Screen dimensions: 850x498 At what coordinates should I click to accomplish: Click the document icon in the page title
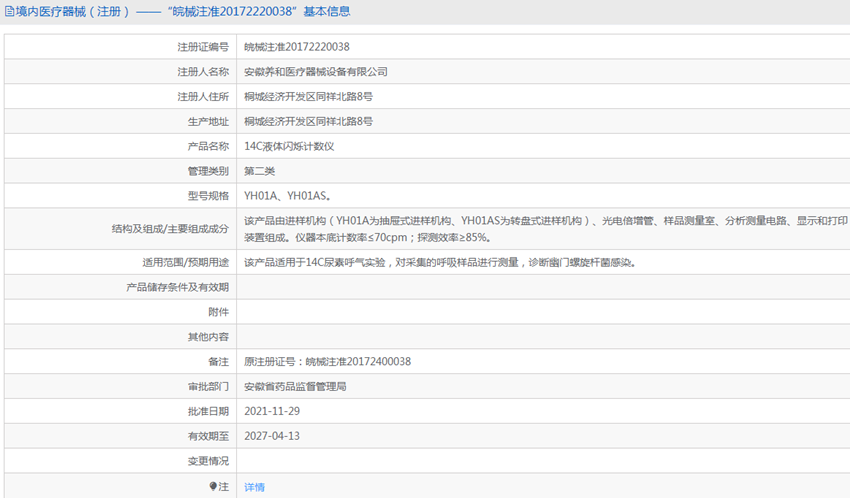tap(9, 11)
